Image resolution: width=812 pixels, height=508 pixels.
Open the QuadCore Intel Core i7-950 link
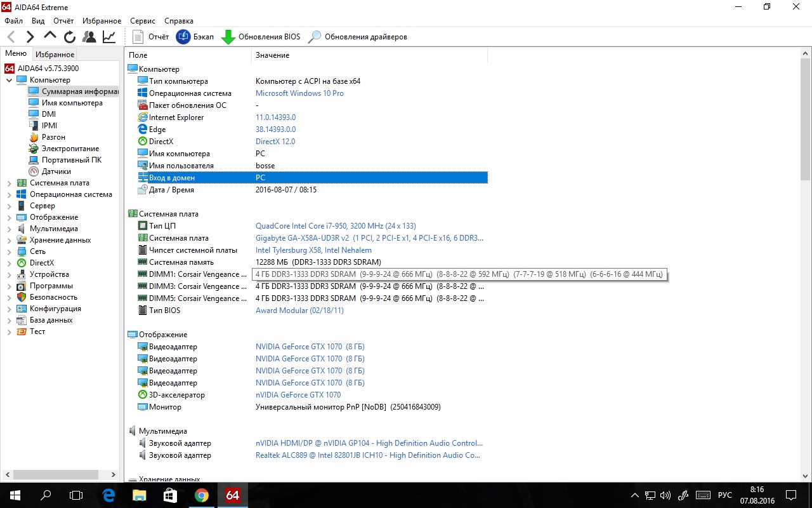tap(336, 226)
